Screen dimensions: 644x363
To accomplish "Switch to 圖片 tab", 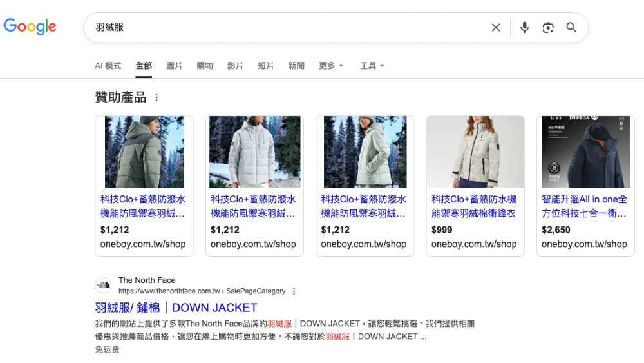I will [174, 66].
